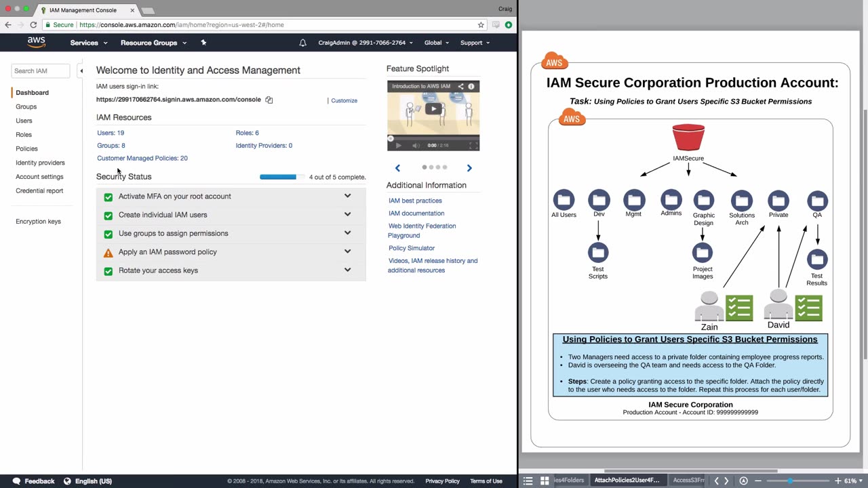Expand Rotate your access keys row
Viewport: 868px width, 488px height.
pos(347,270)
